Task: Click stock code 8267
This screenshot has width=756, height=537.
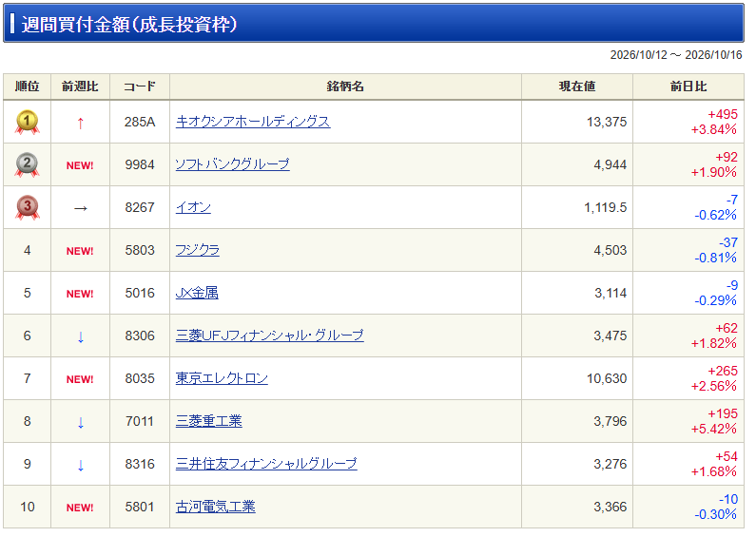Action: 140,208
